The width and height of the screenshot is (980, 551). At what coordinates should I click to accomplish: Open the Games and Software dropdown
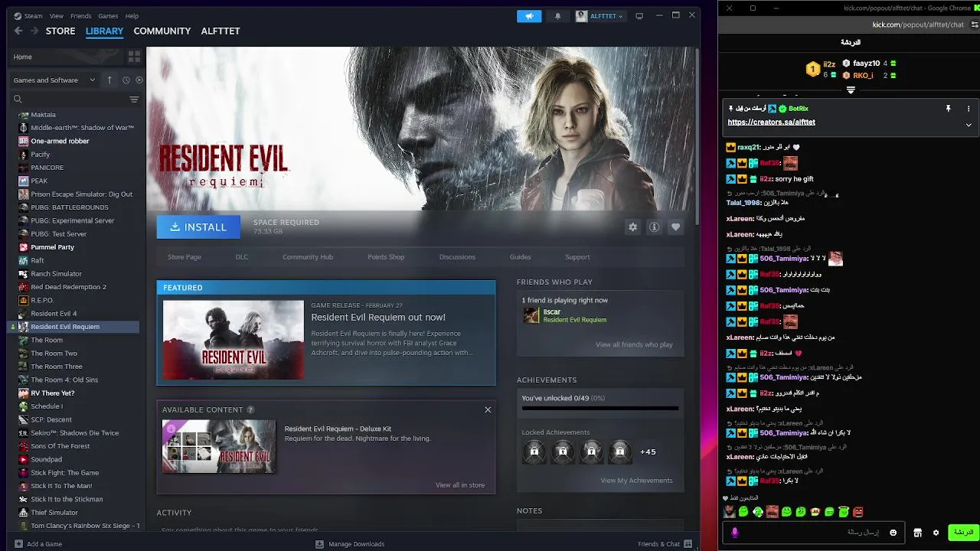click(x=54, y=80)
